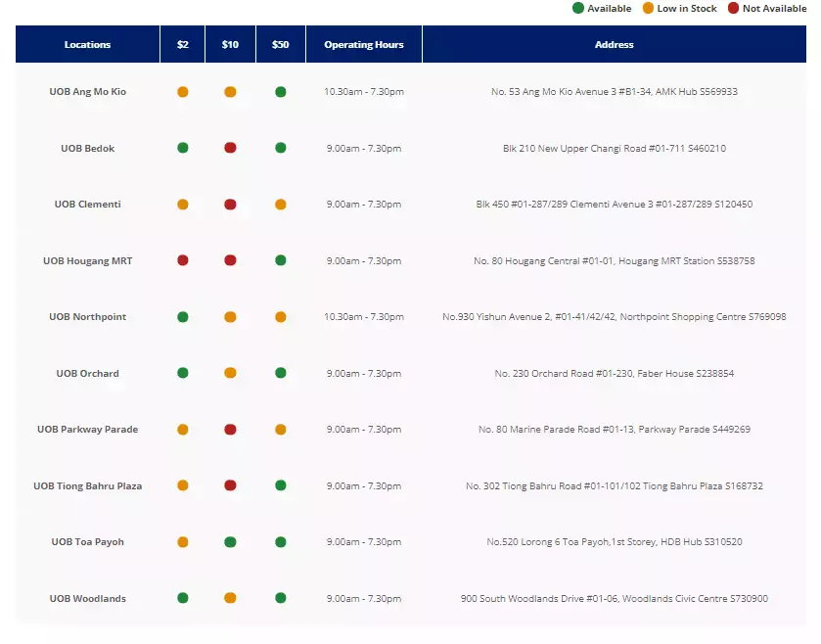Click UOB Northpoint $2 green status dot
821x644 pixels.
pyautogui.click(x=183, y=317)
